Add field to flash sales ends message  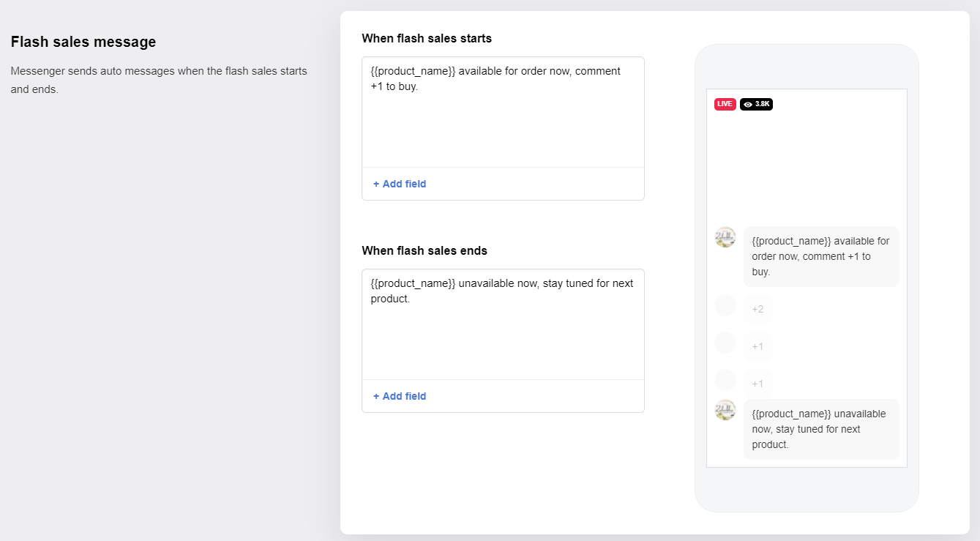[x=400, y=396]
